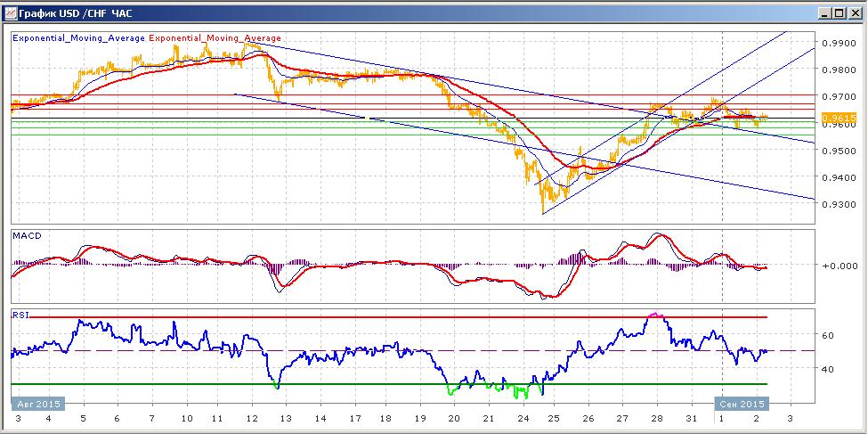Click date 12 on the time axis
This screenshot has height=434, width=868.
tap(251, 419)
